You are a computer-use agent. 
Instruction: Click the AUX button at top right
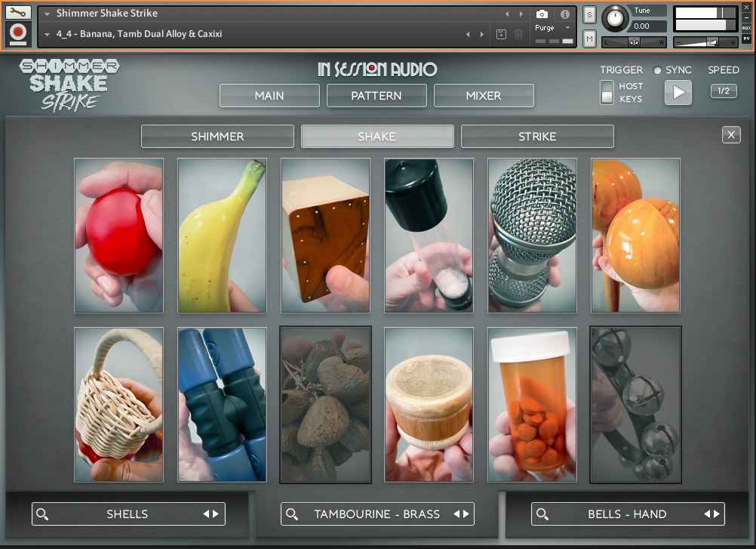pyautogui.click(x=746, y=28)
